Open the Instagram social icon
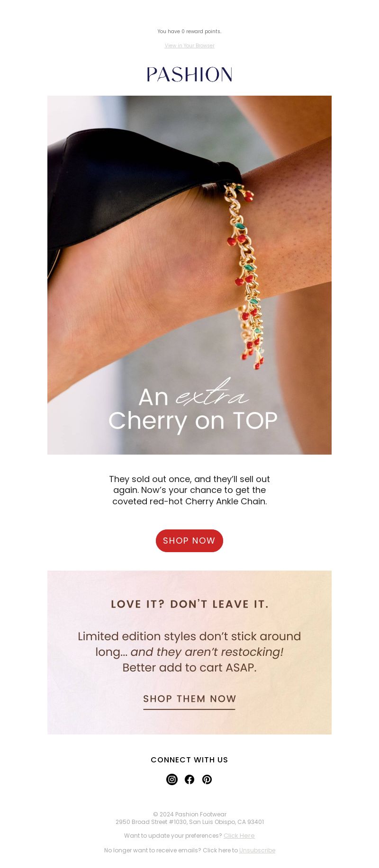The width and height of the screenshot is (379, 868). (x=172, y=779)
